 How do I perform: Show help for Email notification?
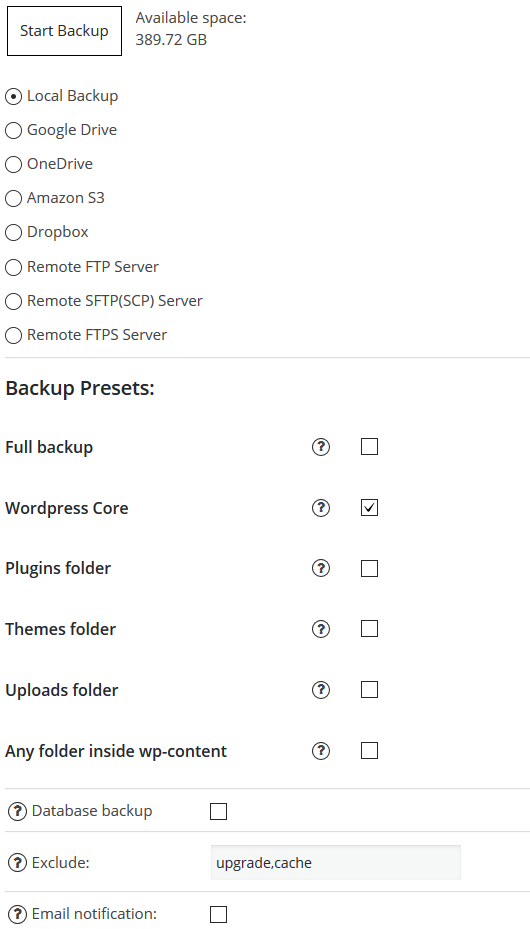(x=17, y=914)
